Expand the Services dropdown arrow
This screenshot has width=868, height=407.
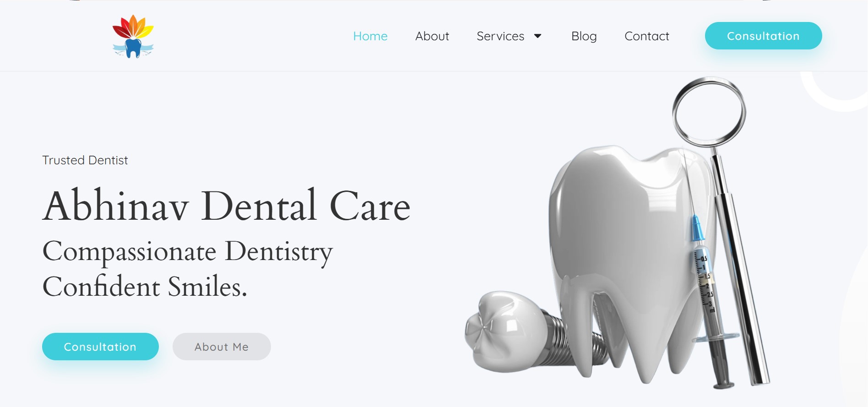point(538,36)
